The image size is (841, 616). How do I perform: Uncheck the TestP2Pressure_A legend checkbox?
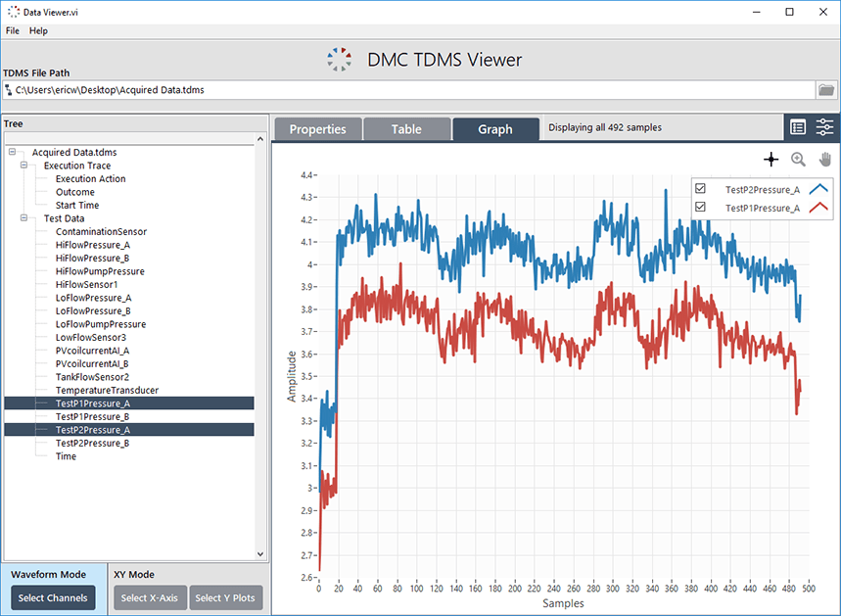click(700, 189)
